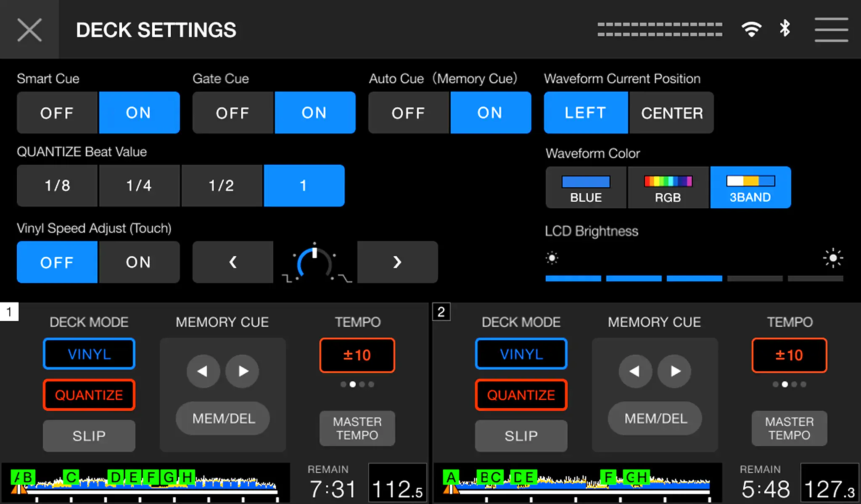Toggle QUANTIZE on deck 1
861x504 pixels.
[x=89, y=395]
